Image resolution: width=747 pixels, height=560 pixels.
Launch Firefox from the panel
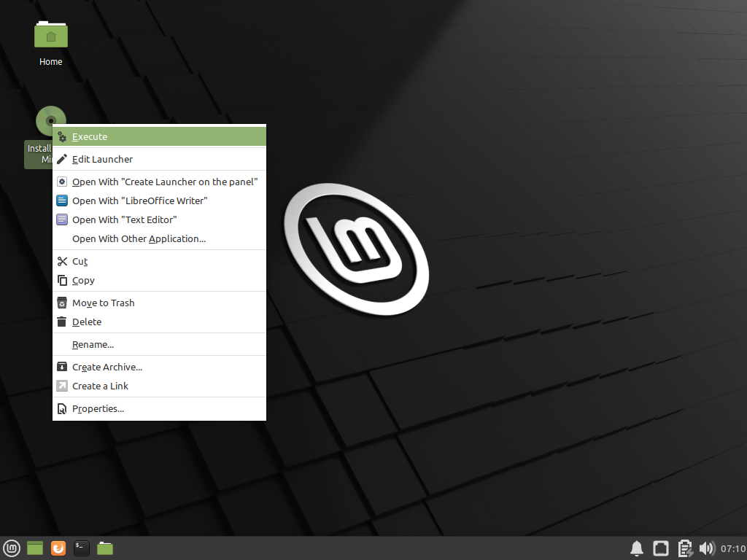[58, 548]
